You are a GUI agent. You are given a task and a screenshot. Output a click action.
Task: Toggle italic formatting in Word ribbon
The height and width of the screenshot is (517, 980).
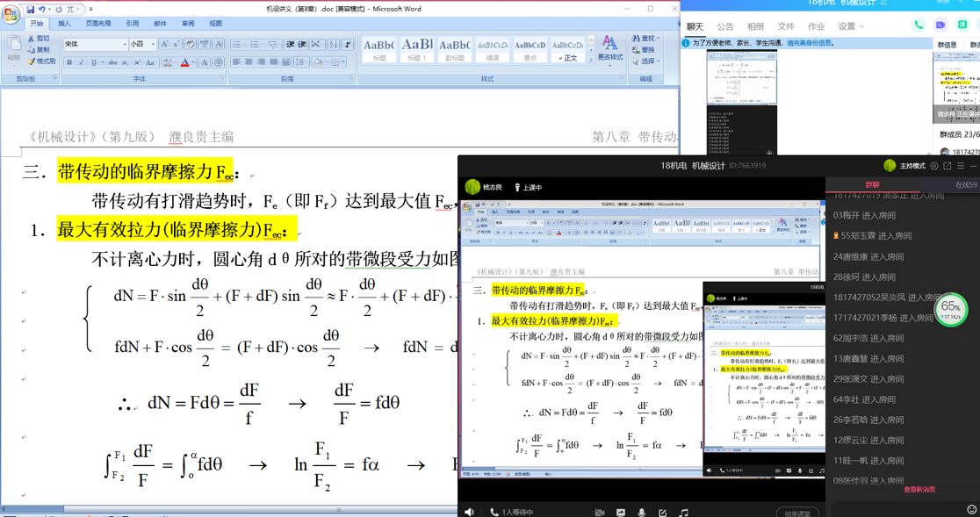[82, 63]
